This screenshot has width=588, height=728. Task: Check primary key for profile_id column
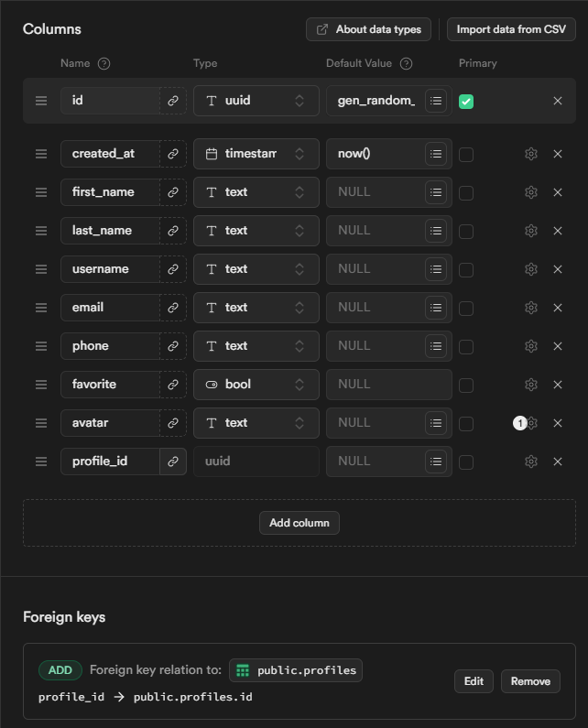tap(466, 462)
